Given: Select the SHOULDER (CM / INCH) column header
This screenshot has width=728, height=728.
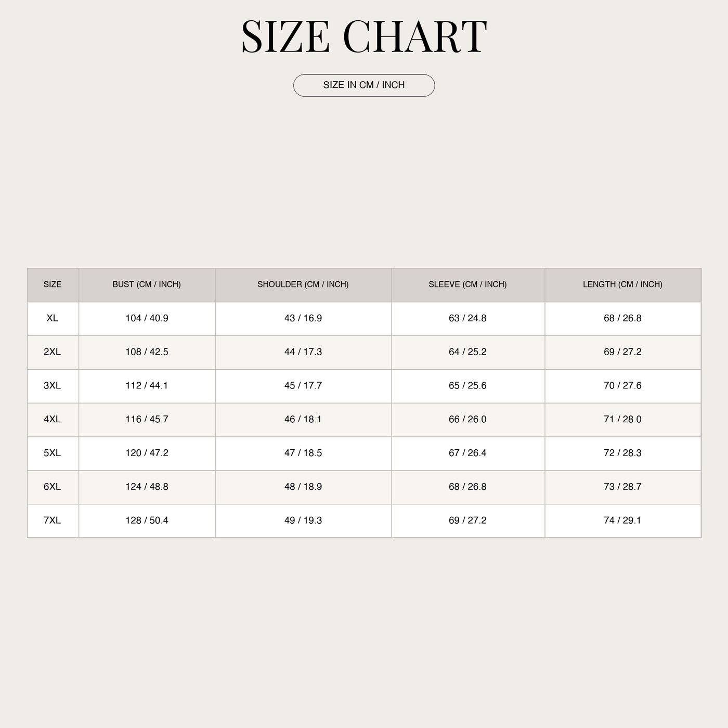Looking at the screenshot, I should coord(303,284).
